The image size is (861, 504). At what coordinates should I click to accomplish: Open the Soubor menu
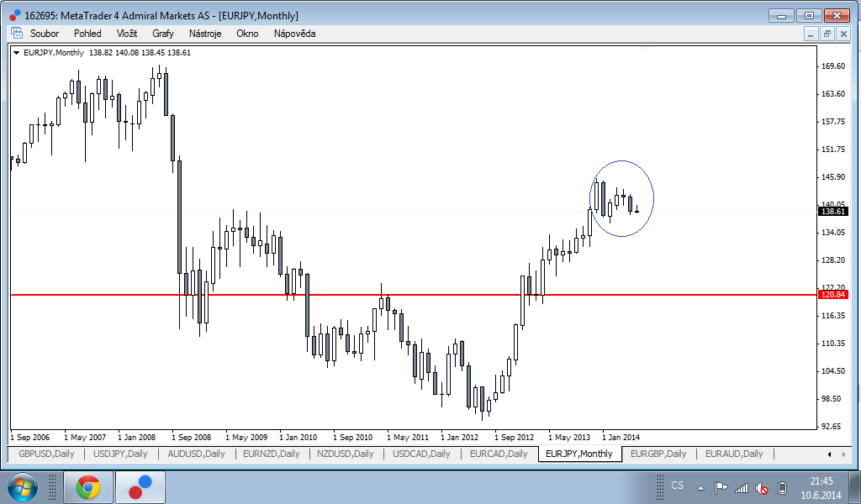(45, 34)
